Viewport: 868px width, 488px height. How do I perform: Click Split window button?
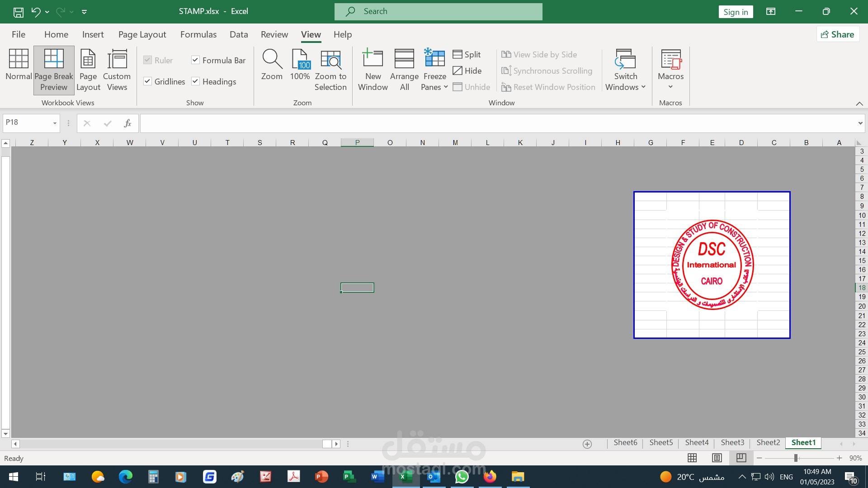coord(467,54)
